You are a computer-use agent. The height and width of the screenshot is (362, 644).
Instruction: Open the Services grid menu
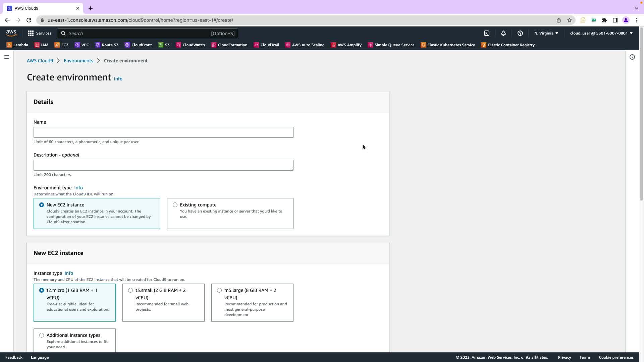[40, 33]
